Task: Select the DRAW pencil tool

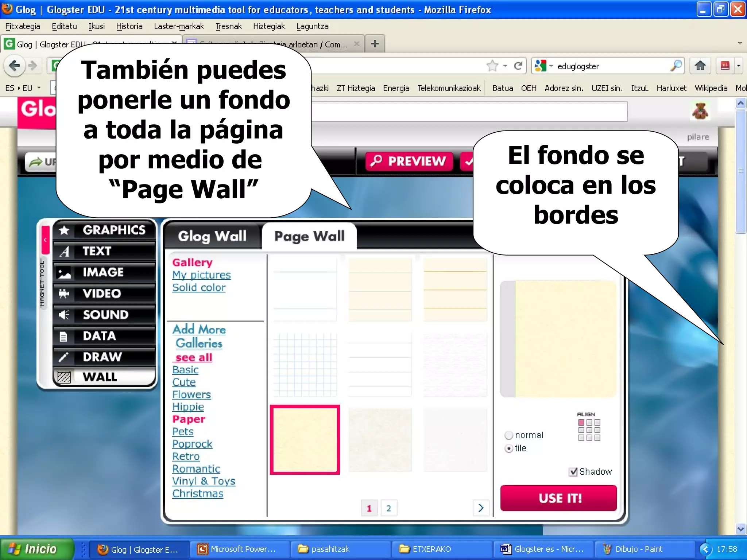Action: click(104, 357)
